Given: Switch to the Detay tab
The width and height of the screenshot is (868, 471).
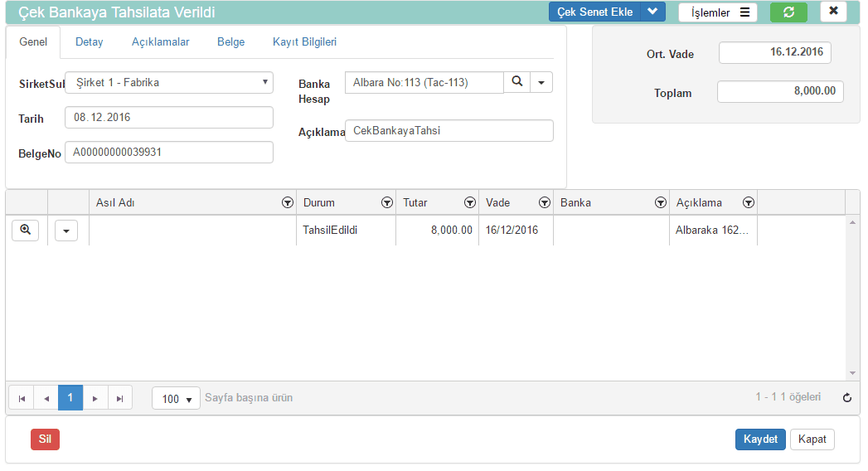Looking at the screenshot, I should tap(89, 42).
